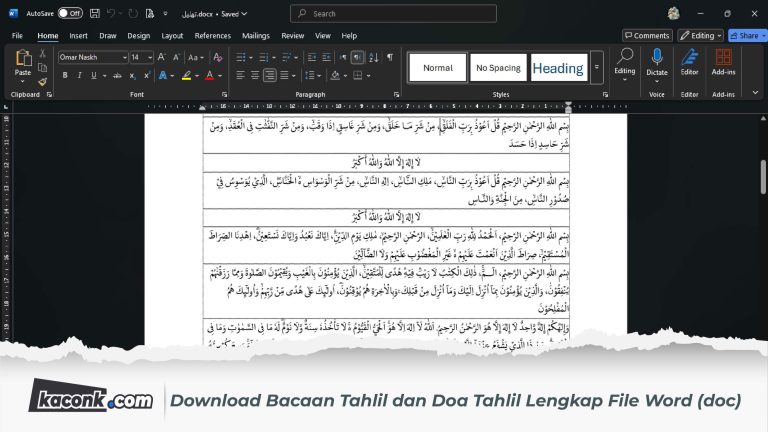Open the Comments pane button
The image size is (768, 432).
click(x=647, y=35)
